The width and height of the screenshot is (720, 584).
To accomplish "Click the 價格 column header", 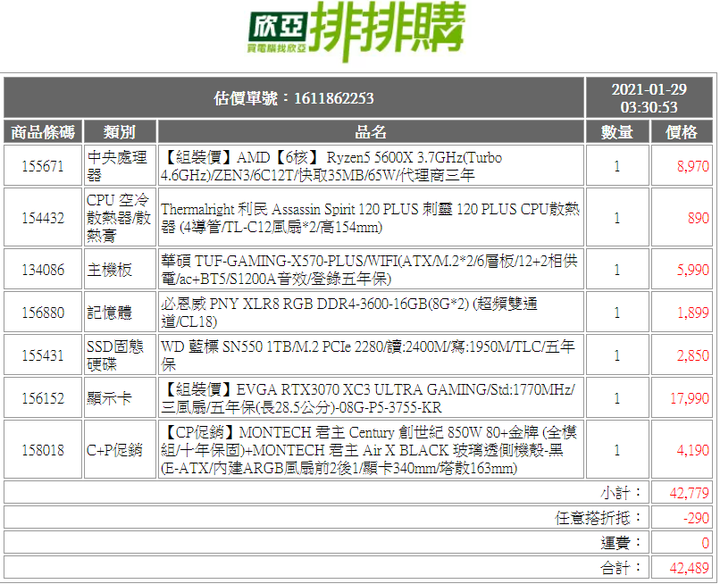I will [681, 132].
